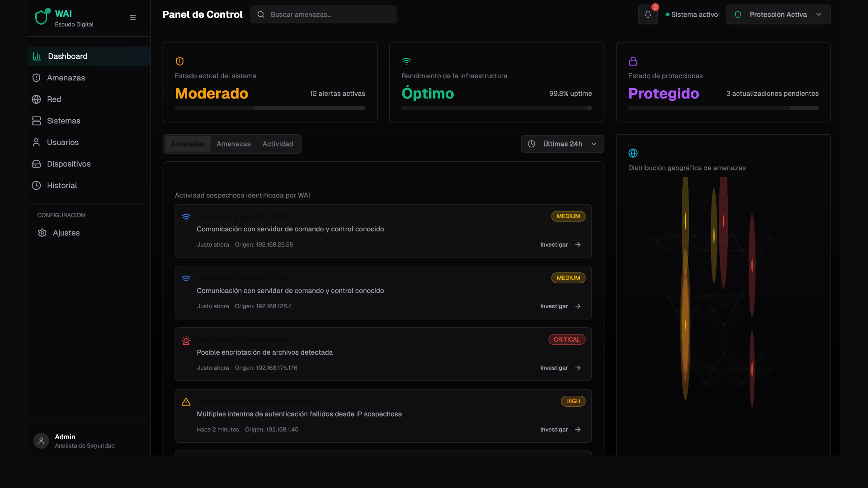The height and width of the screenshot is (488, 868).
Task: Click the Dashboard bar chart icon
Action: pyautogui.click(x=37, y=56)
